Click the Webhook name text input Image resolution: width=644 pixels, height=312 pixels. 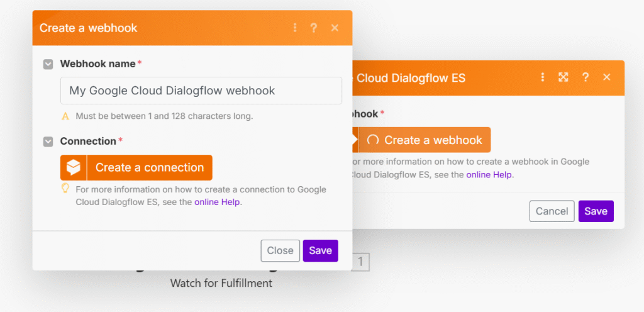coord(201,91)
